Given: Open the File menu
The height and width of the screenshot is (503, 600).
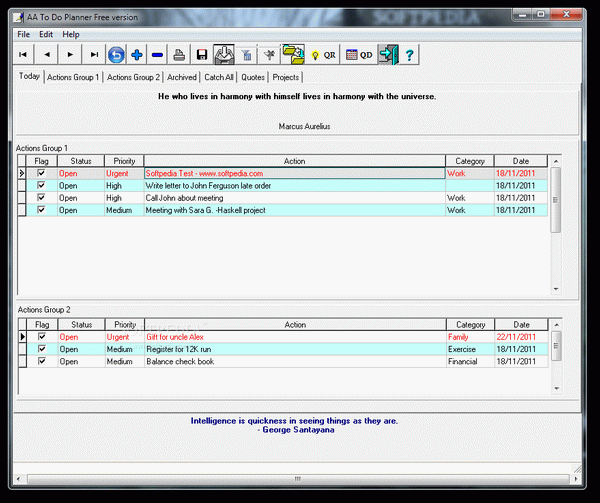Looking at the screenshot, I should coord(23,34).
